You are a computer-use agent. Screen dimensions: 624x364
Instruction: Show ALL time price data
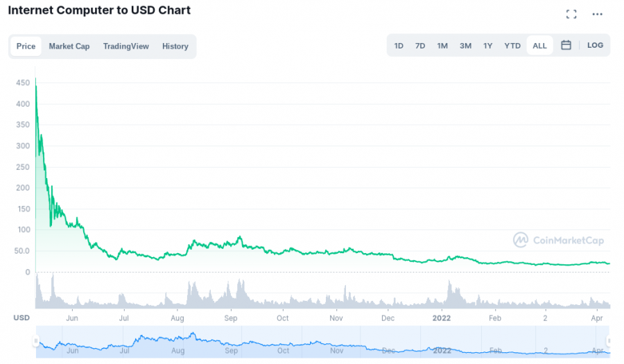tap(539, 46)
